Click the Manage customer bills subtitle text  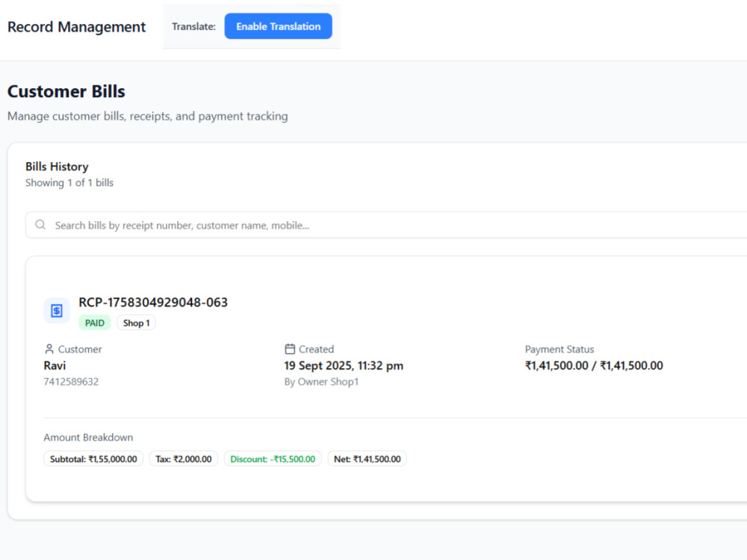click(148, 116)
